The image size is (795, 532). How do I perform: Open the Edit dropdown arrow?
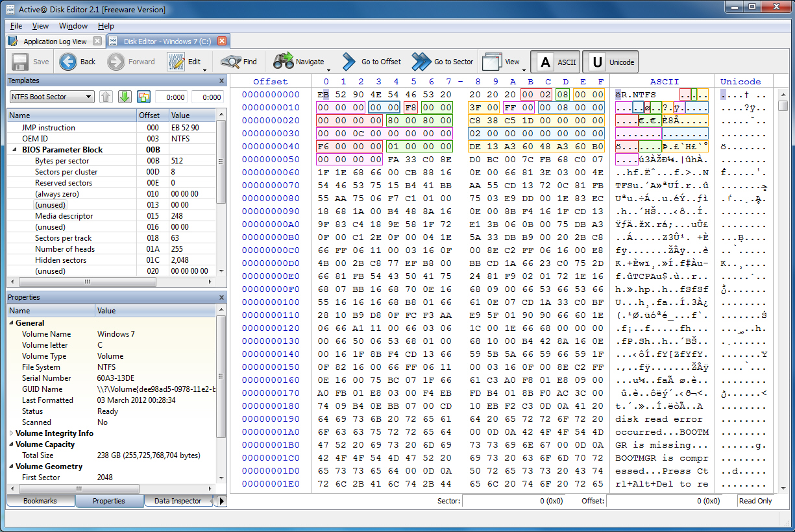coord(204,69)
